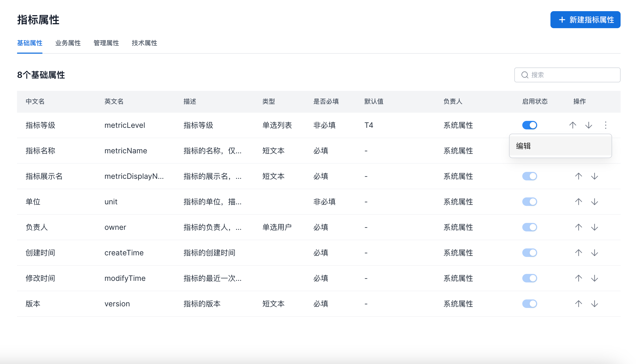Open the three-dot more menu for 指标等级

(605, 125)
